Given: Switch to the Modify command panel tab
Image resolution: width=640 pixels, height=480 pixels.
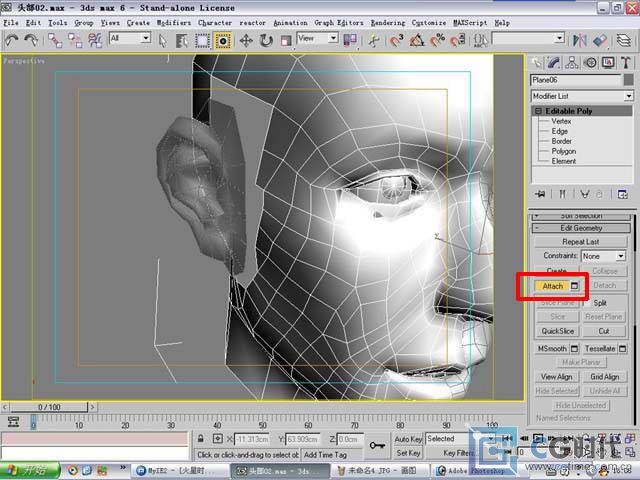Looking at the screenshot, I should [x=553, y=62].
